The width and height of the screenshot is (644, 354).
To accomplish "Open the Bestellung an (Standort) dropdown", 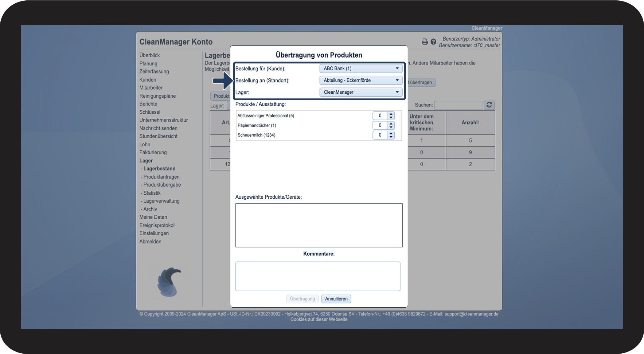I will (x=361, y=80).
